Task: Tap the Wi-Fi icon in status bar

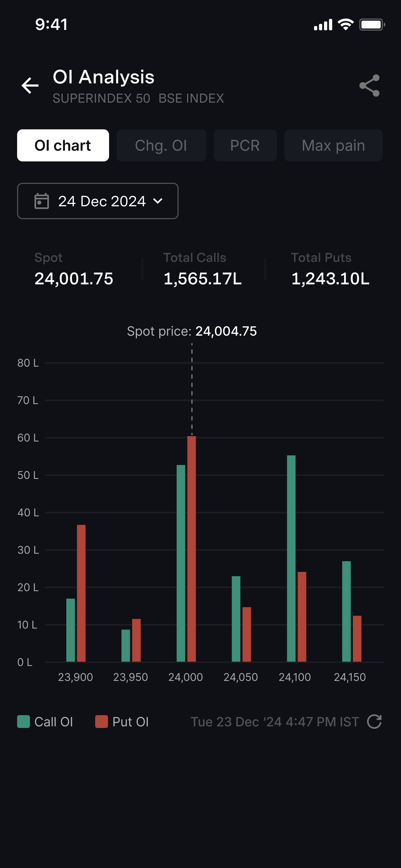Action: pyautogui.click(x=345, y=25)
